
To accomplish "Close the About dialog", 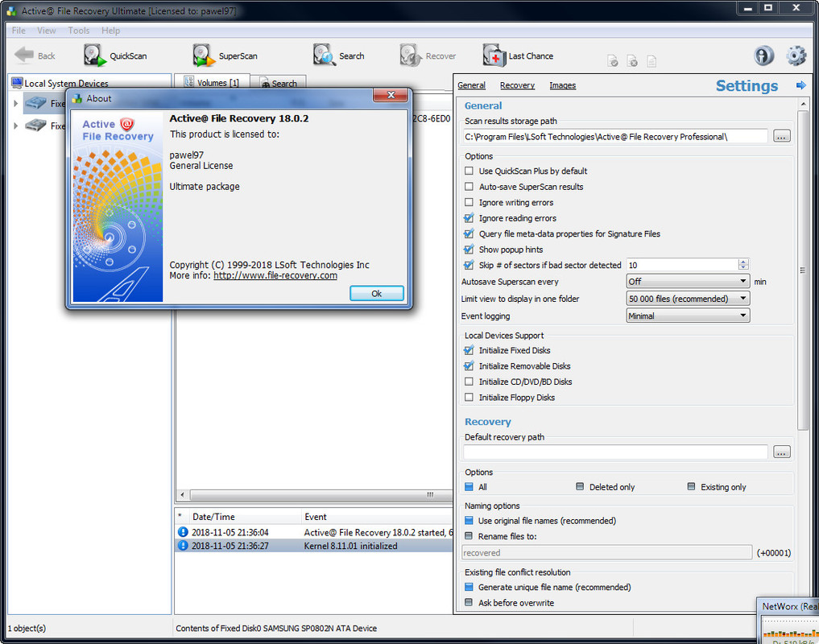I will [x=391, y=95].
